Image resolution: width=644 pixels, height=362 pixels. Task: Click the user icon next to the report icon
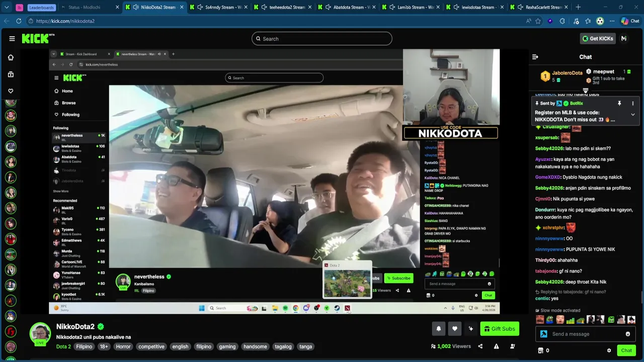(513, 346)
